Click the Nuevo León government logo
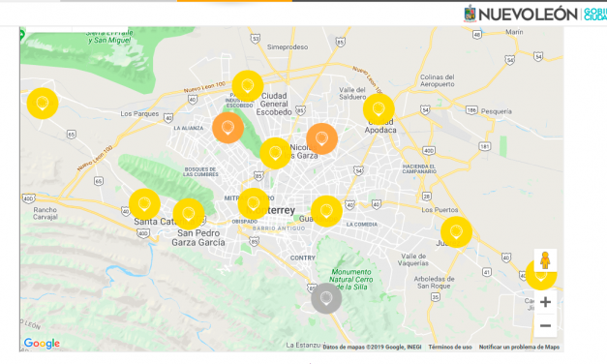This screenshot has width=607, height=364. coord(534,14)
